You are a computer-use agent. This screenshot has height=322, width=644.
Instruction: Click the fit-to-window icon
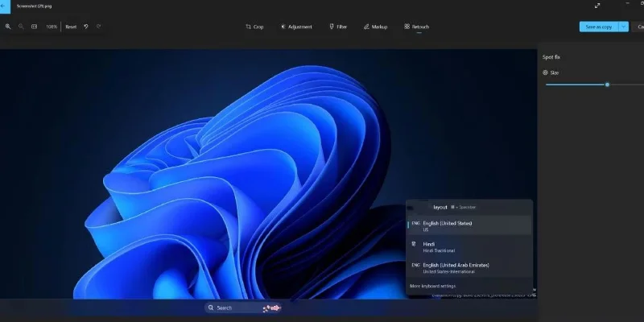(34, 27)
